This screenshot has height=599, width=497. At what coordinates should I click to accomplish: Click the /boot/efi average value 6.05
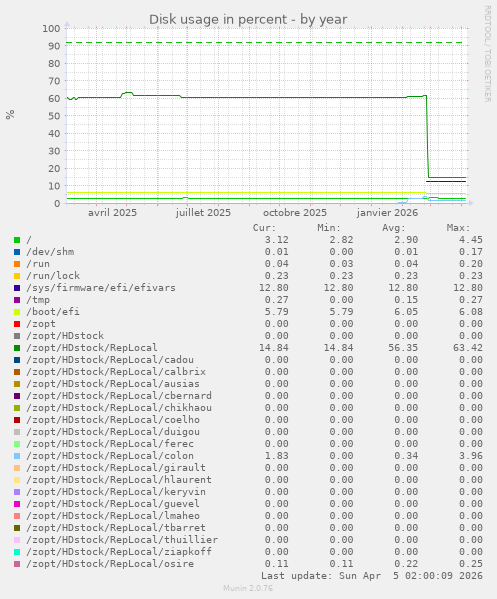(406, 312)
